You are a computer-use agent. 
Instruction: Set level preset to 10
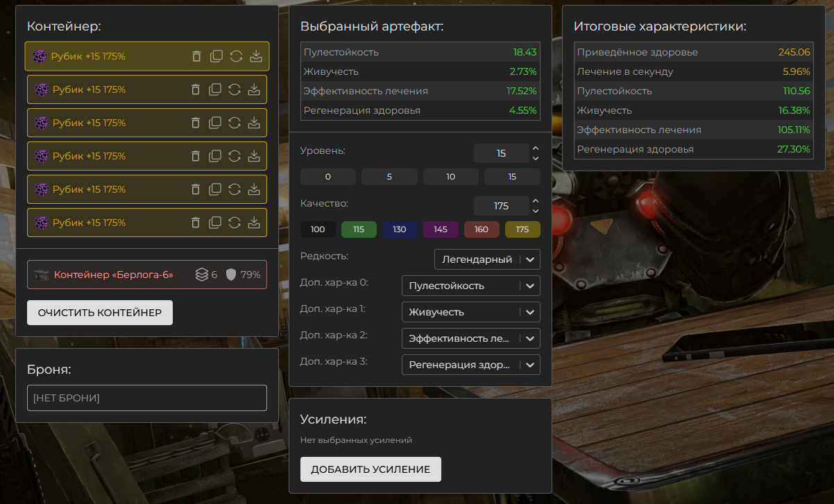pyautogui.click(x=451, y=177)
